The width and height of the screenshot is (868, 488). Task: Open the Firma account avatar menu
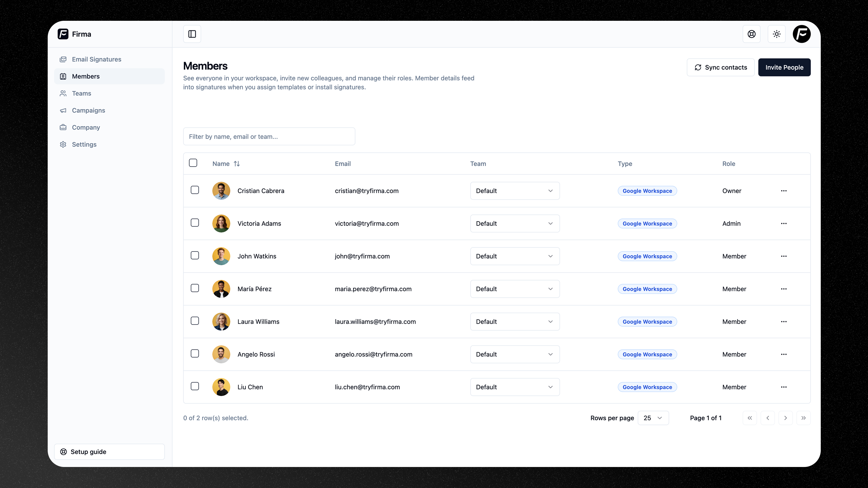[802, 34]
